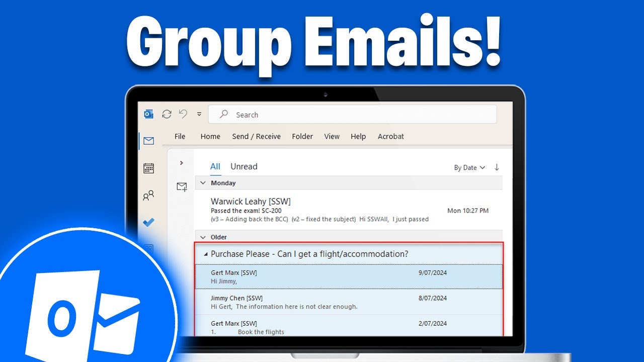
Task: Click the New Email envelope icon
Action: pos(182,187)
